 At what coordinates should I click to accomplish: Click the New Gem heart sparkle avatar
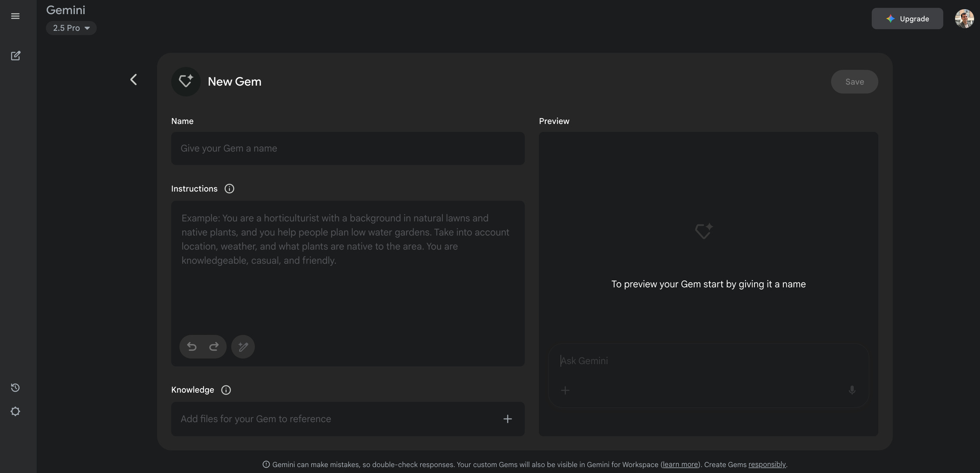coord(186,82)
